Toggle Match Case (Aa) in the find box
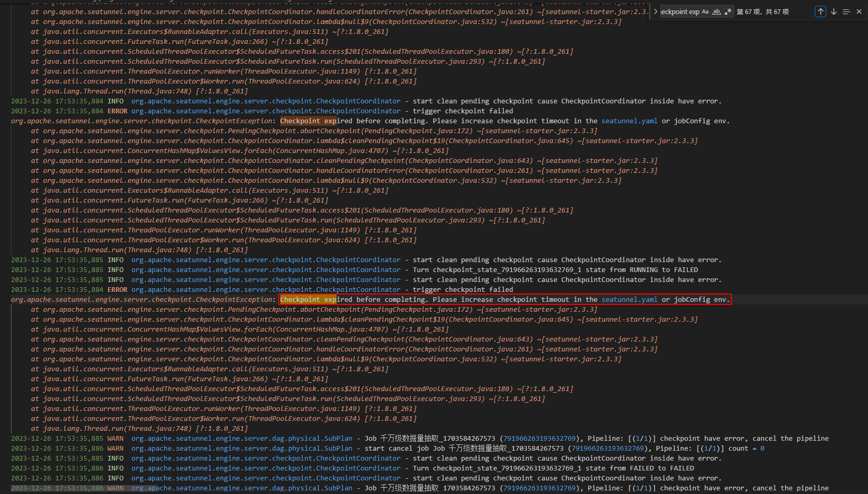Screen dimensions: 868x494 point(705,11)
